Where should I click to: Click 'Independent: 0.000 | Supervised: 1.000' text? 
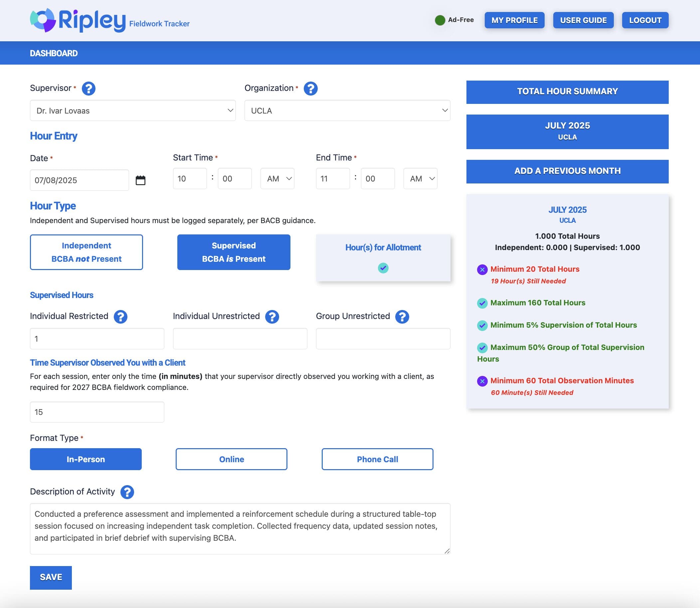coord(568,247)
